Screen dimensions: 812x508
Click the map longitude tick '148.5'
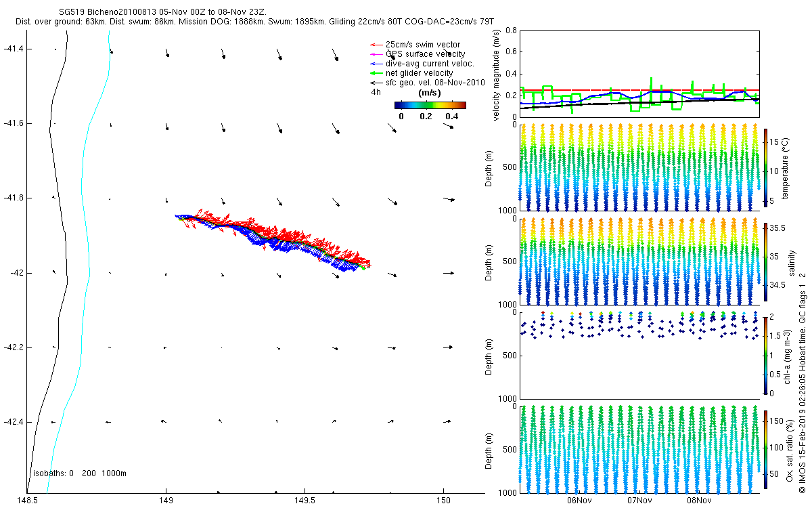click(x=27, y=501)
